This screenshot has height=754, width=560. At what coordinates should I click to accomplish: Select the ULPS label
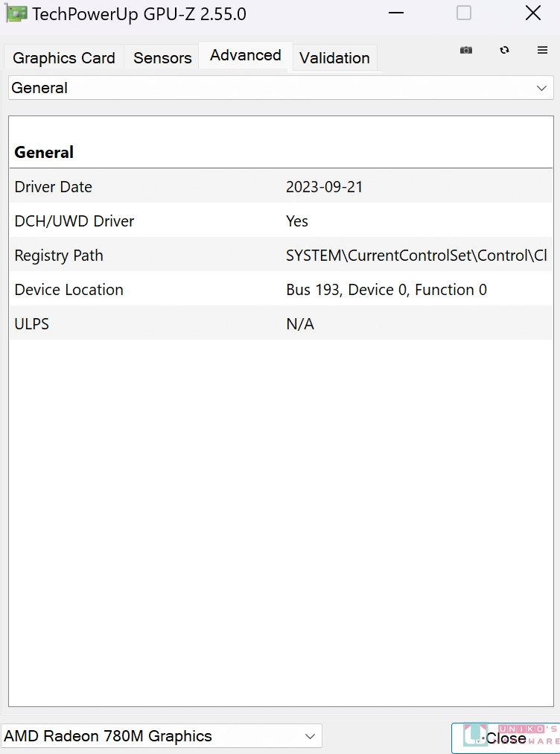click(x=32, y=324)
